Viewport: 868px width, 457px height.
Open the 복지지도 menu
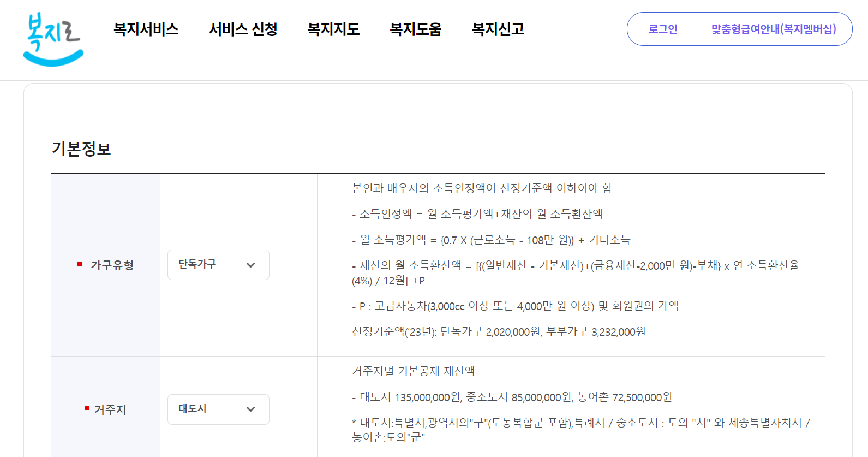tap(334, 29)
